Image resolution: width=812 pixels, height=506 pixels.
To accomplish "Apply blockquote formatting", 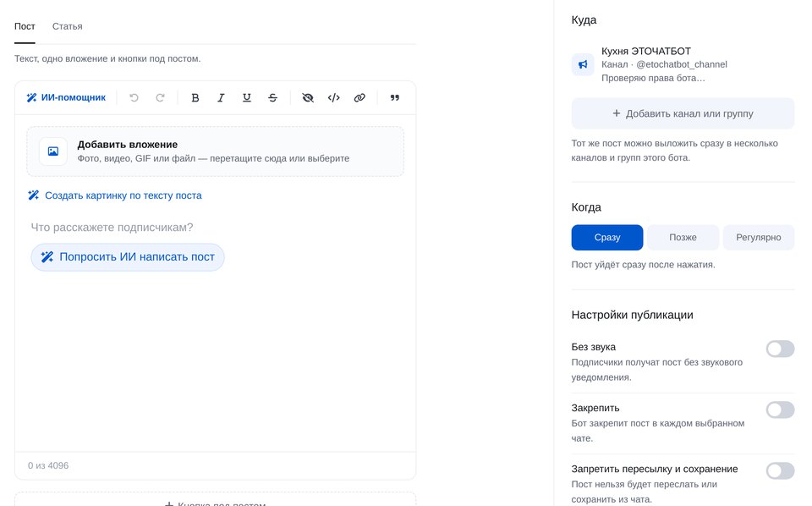I will click(395, 97).
